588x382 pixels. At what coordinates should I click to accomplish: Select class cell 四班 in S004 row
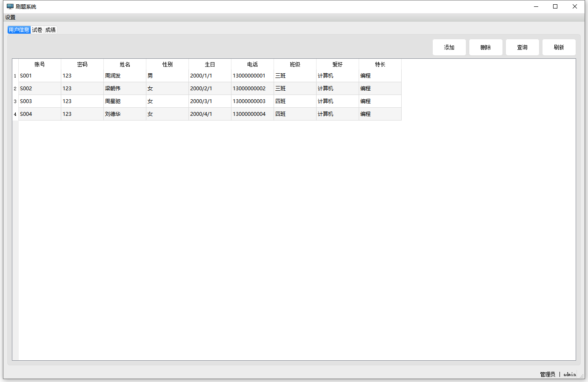(x=295, y=114)
